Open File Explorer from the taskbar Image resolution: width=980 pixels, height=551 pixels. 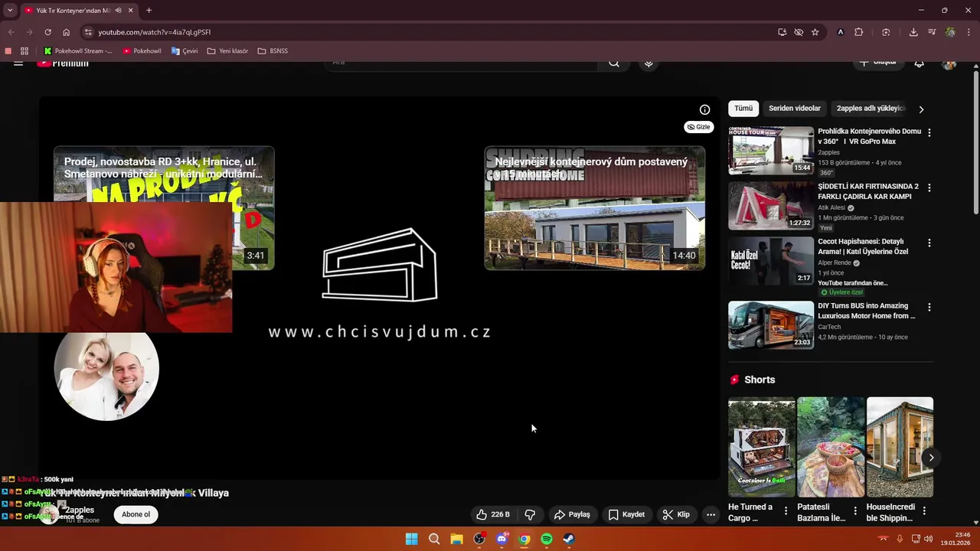click(x=456, y=539)
